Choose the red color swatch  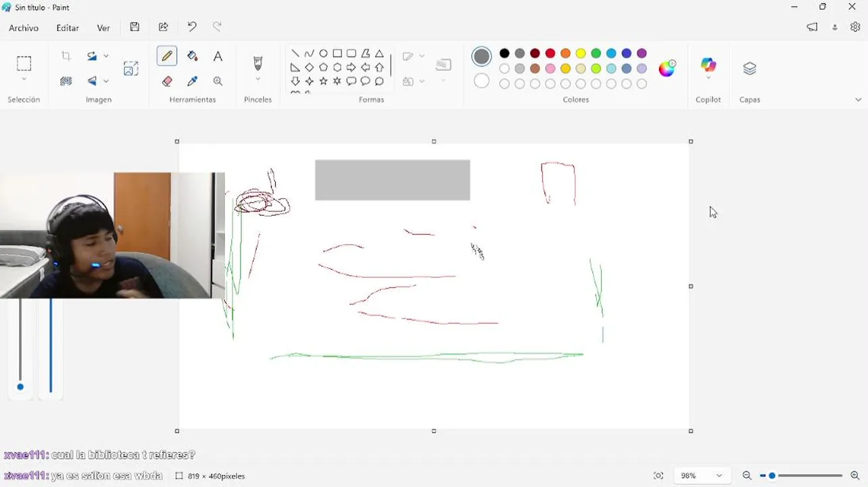(x=550, y=53)
